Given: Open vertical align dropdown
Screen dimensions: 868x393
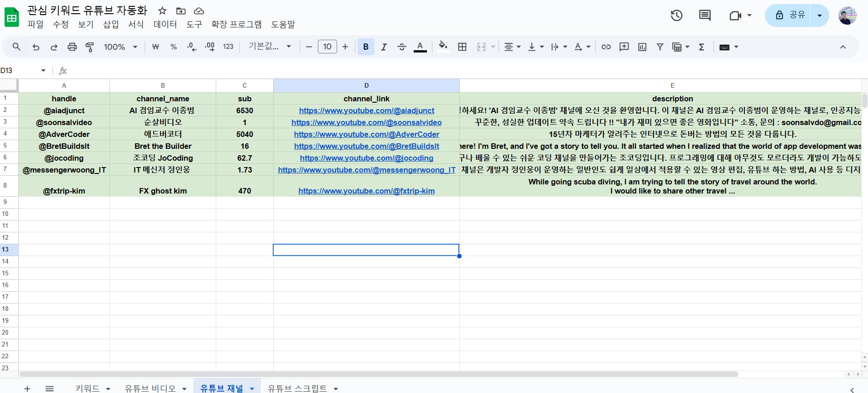Looking at the screenshot, I should 535,47.
